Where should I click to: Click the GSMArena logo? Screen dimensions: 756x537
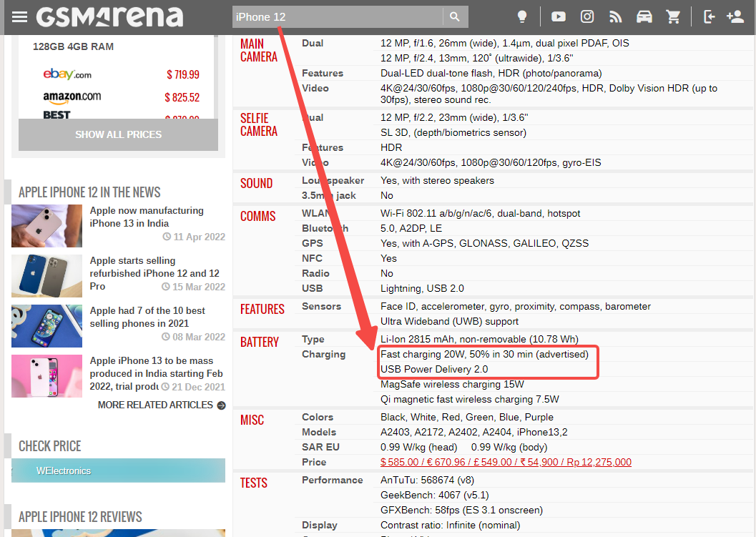pyautogui.click(x=109, y=16)
